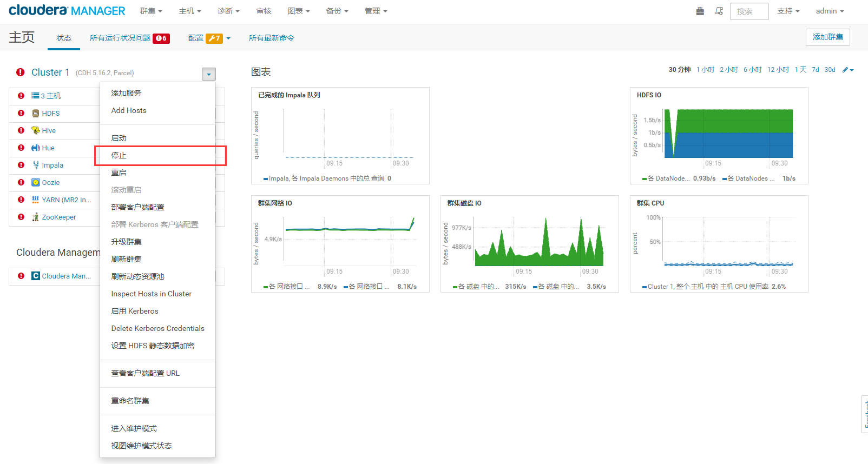Click the 添加群集 button

tap(828, 37)
